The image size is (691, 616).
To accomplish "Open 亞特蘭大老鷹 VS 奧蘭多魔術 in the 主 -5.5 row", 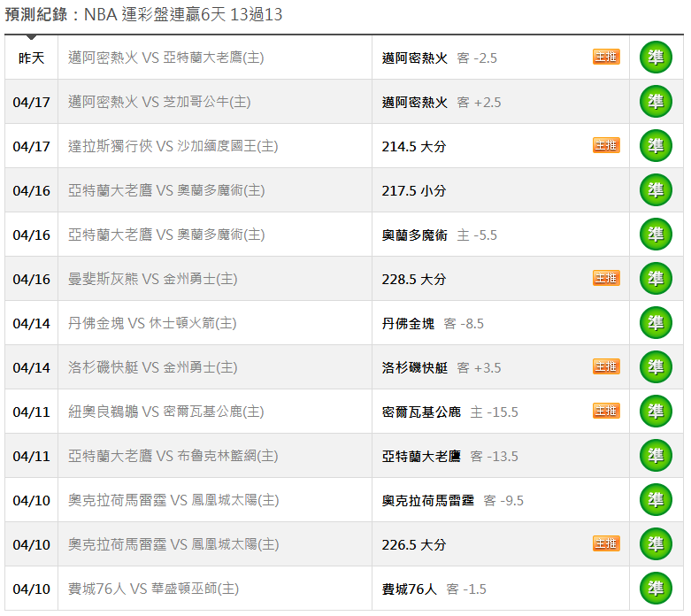I will click(166, 235).
